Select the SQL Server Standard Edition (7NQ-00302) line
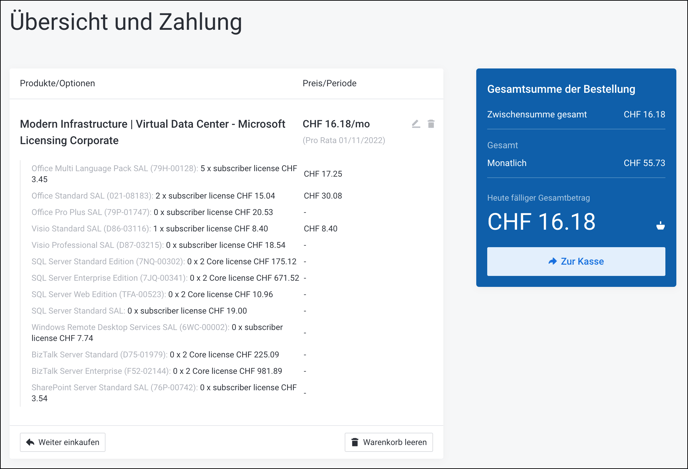 click(164, 261)
